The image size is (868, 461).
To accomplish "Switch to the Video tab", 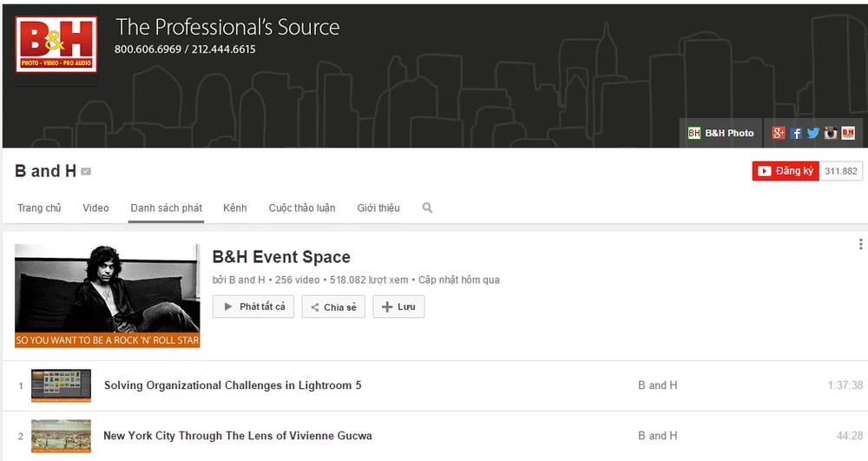I will pos(95,208).
